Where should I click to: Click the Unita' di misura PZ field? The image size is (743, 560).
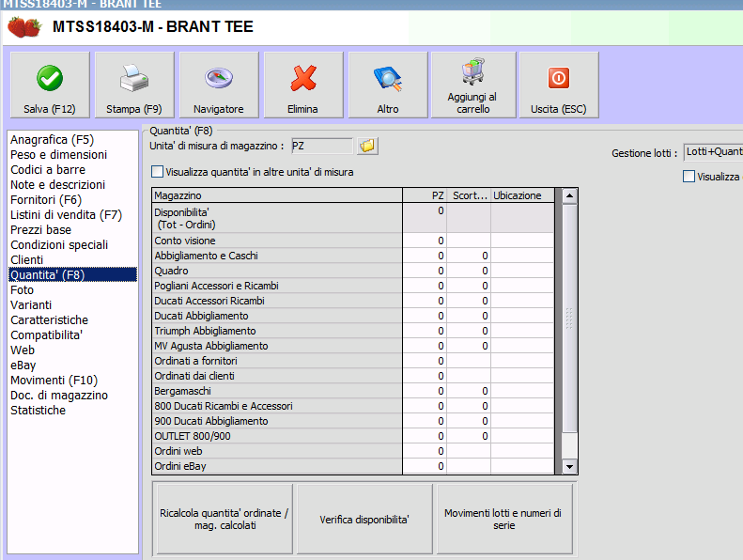[x=320, y=146]
